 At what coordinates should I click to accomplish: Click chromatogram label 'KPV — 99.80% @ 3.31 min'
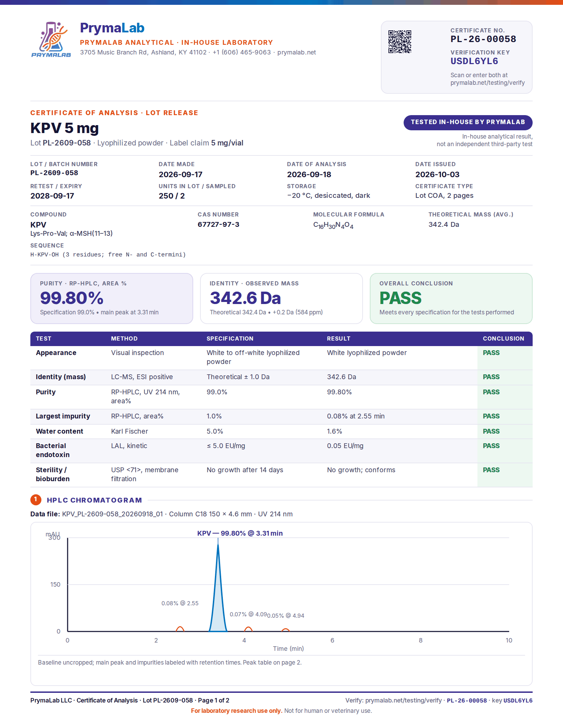click(x=240, y=533)
